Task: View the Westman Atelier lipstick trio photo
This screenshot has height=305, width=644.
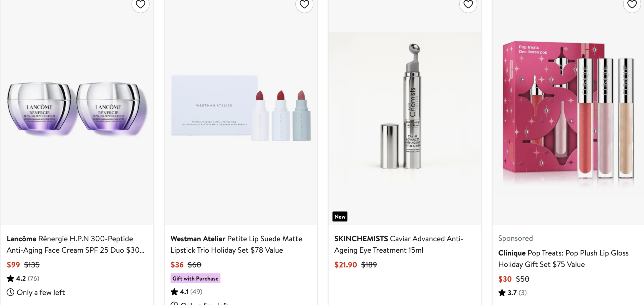Action: coord(241,109)
